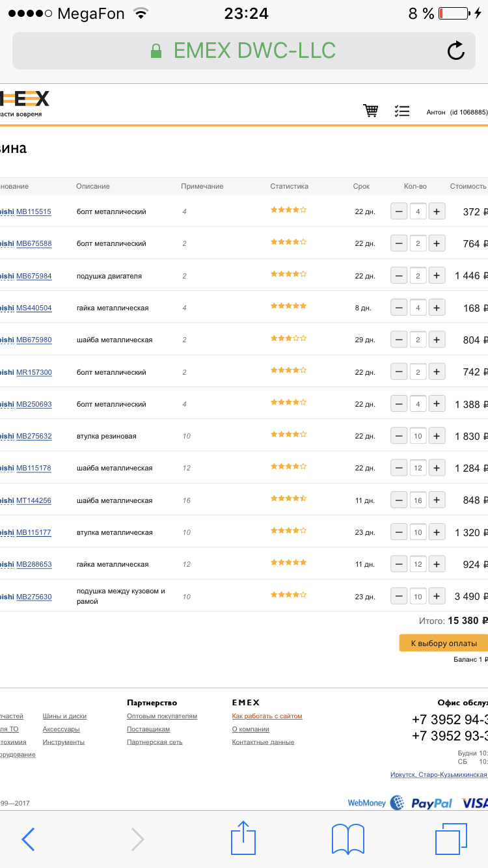This screenshot has height=868, width=488.
Task: Go back with Safari back arrow
Action: coord(28,839)
